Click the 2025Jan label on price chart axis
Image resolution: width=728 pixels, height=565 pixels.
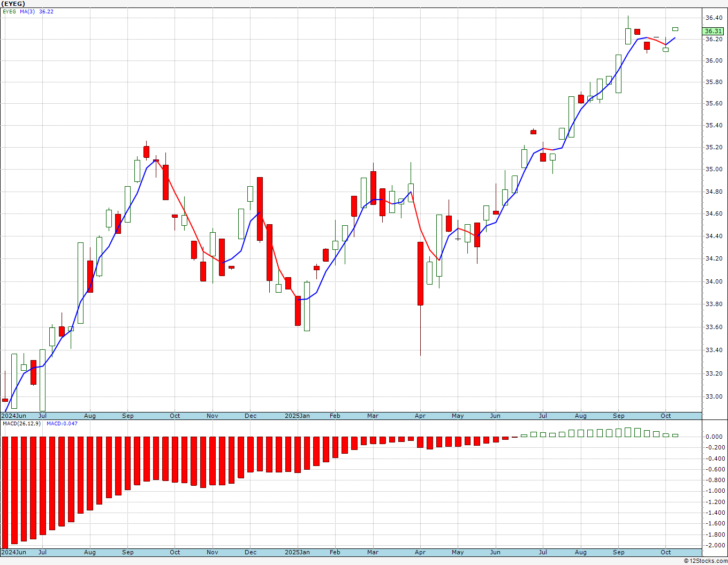pos(297,416)
